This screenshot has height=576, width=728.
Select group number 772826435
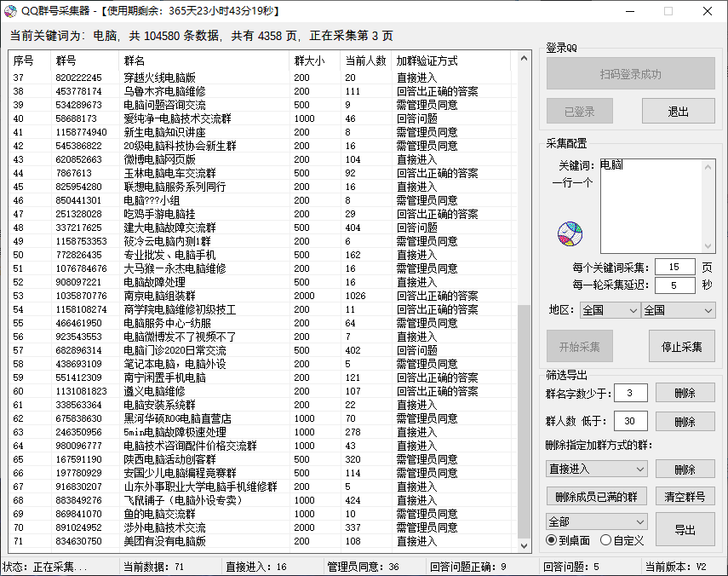pyautogui.click(x=78, y=255)
